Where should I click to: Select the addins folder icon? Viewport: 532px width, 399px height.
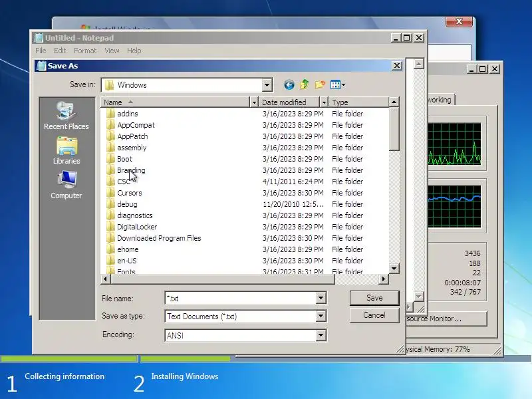click(110, 113)
